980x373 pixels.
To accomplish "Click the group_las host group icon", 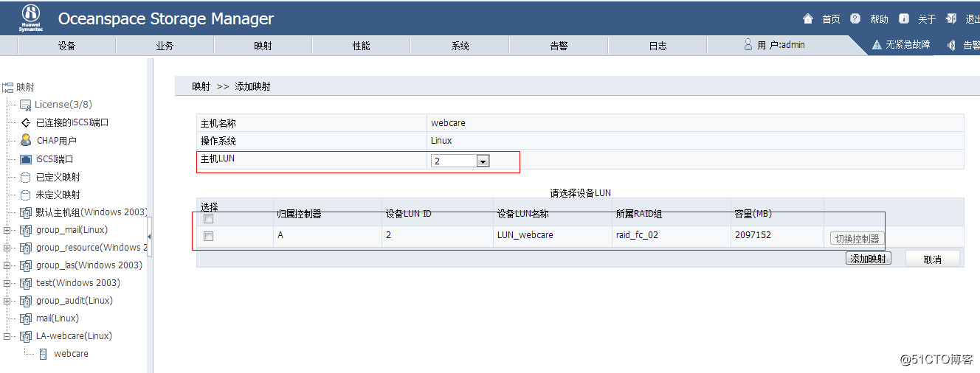I will [x=26, y=265].
